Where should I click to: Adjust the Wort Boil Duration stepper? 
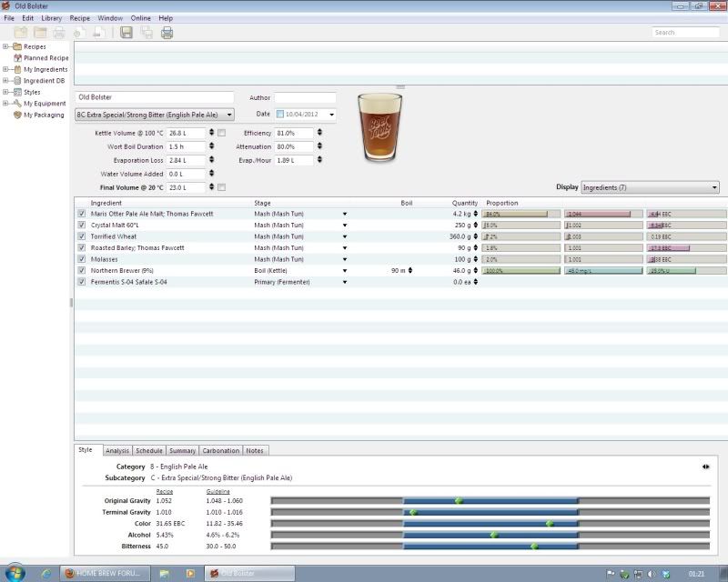[x=212, y=146]
